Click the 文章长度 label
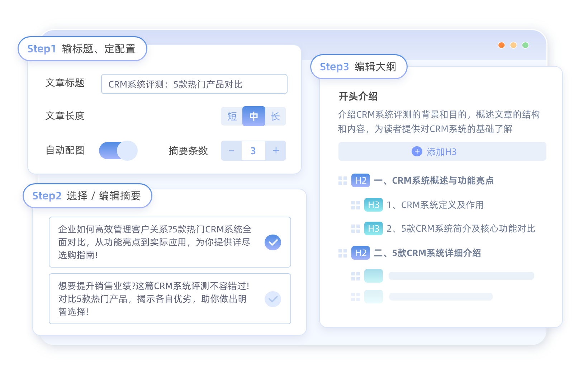 (x=65, y=115)
